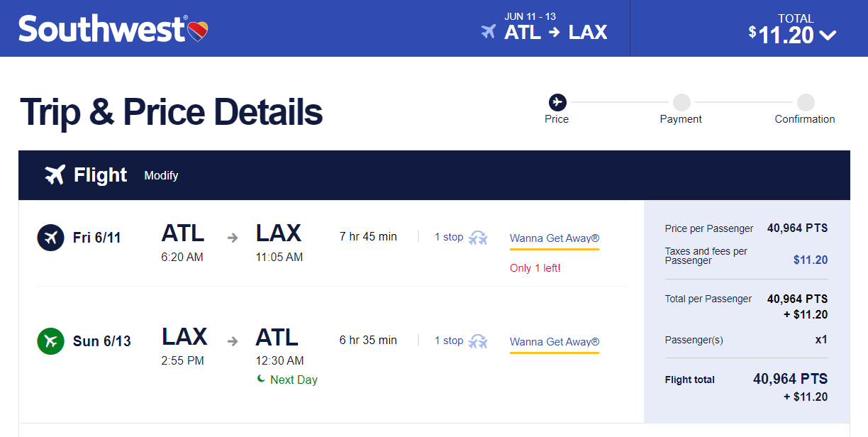Viewport: 868px width, 437px height.
Task: Click the dark departing flight icon for Fri 6/11
Action: coord(50,238)
